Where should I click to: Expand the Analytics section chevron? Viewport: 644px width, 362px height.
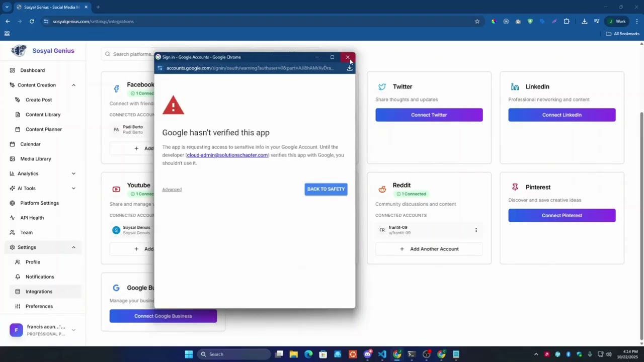coord(73,173)
